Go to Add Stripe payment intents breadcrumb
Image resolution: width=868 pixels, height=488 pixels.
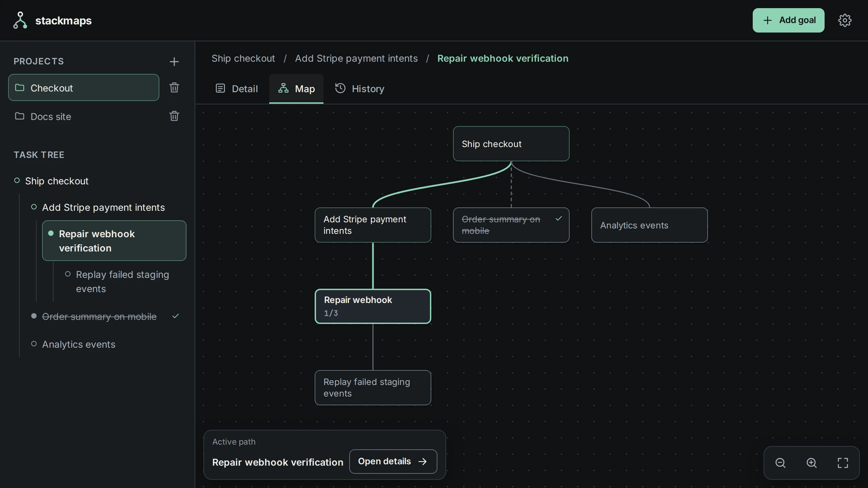356,58
